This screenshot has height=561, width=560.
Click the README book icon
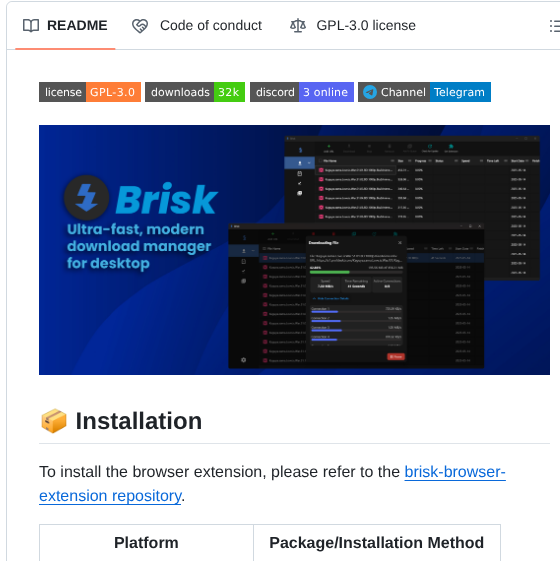pyautogui.click(x=31, y=26)
